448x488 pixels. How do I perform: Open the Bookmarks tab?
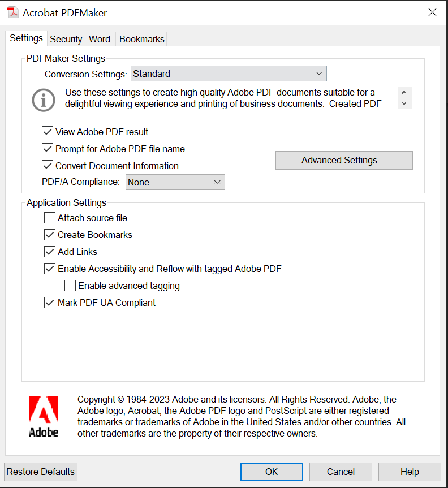tap(141, 39)
